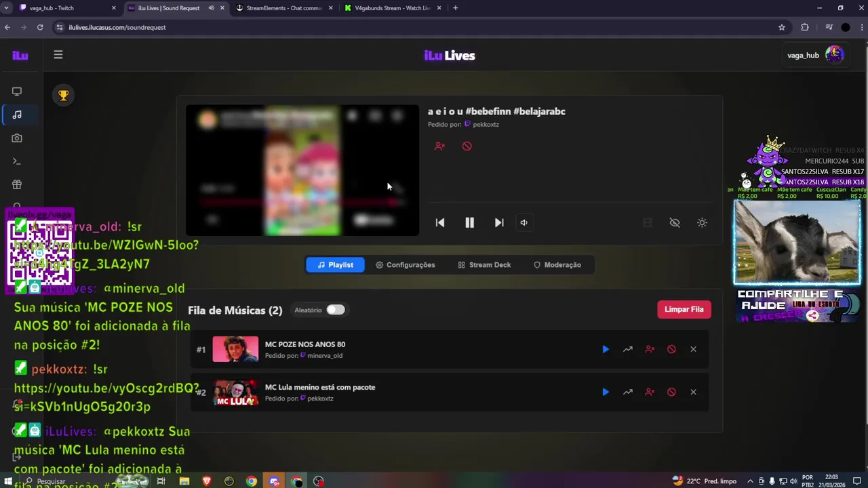The width and height of the screenshot is (868, 488).
Task: Click pekkoxtz next to Pedido por in player
Action: pos(486,125)
